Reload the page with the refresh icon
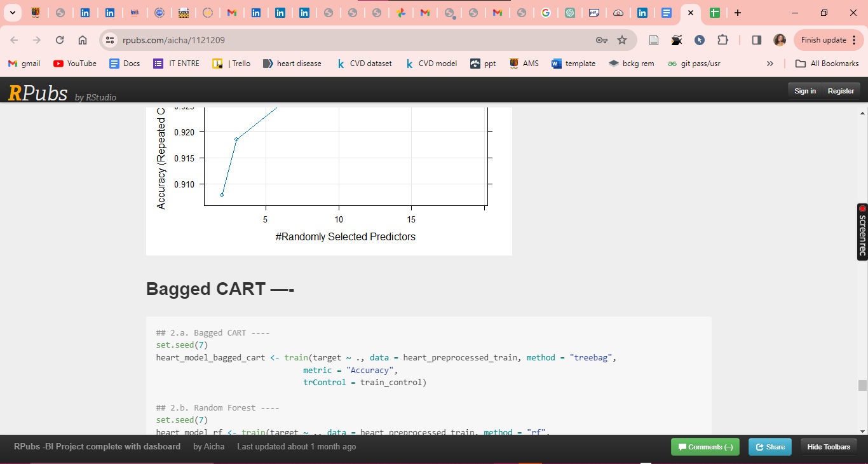The height and width of the screenshot is (464, 868). pyautogui.click(x=60, y=40)
